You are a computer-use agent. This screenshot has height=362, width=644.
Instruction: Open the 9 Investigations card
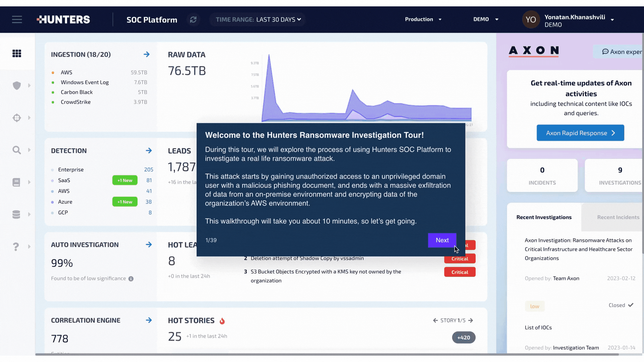614,176
